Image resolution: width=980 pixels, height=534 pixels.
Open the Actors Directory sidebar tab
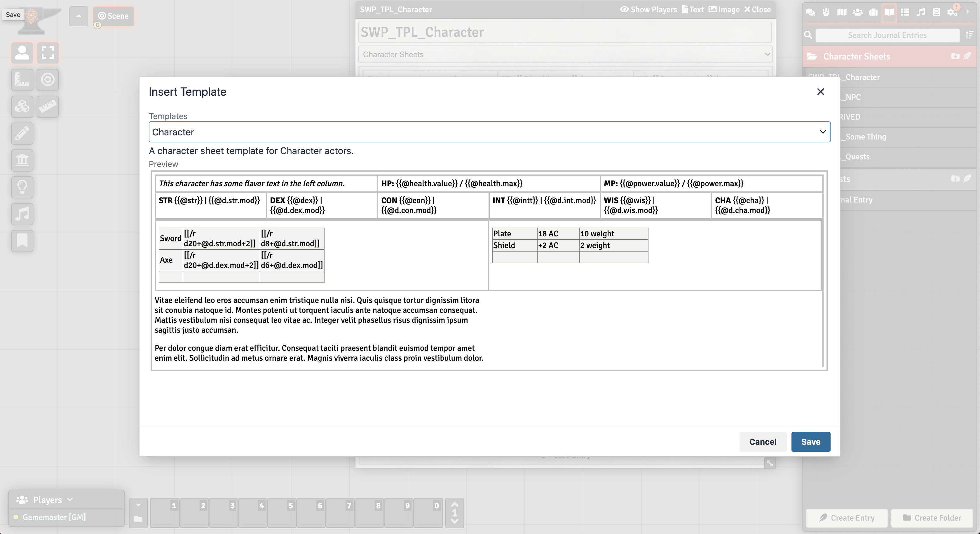(x=857, y=12)
